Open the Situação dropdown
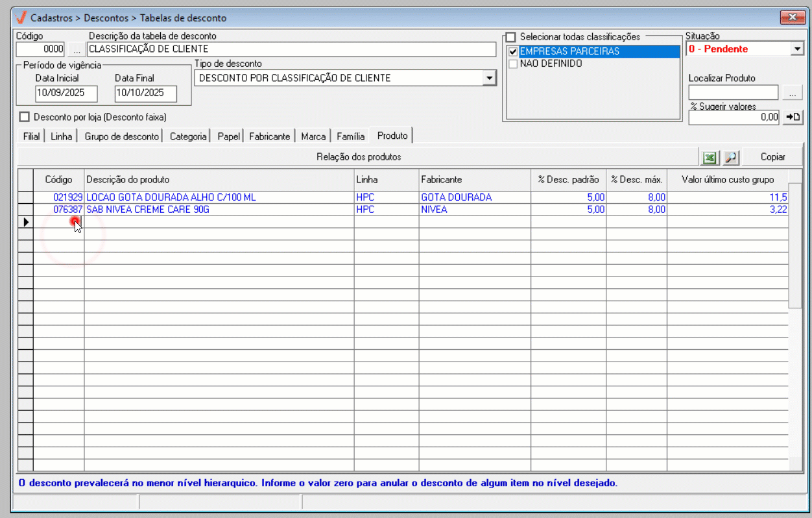Screen dimensions: 812x518 [x=797, y=49]
